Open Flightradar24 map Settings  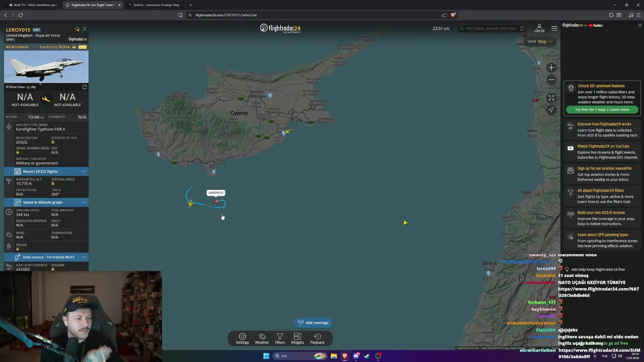tap(242, 338)
